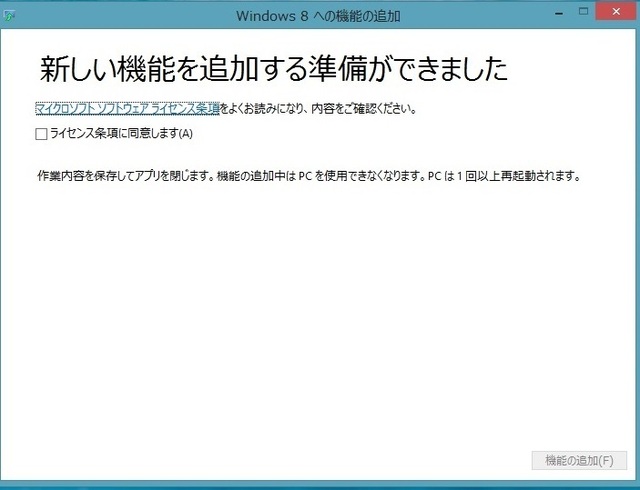Maximize the Windows 8 への機能の追加 window
The width and height of the screenshot is (640, 490).
(x=584, y=11)
